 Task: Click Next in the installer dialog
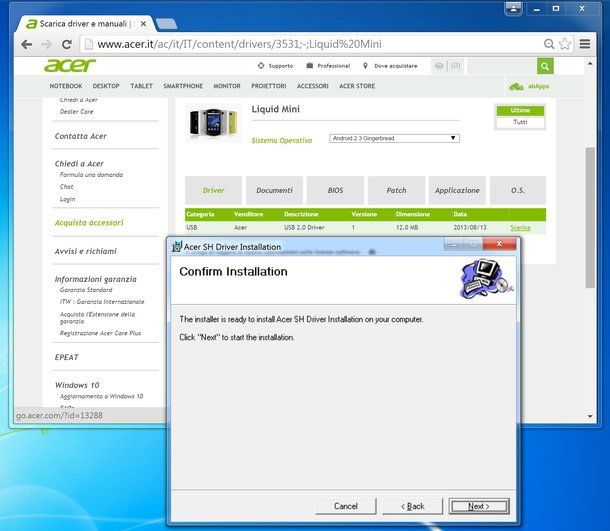tap(479, 506)
